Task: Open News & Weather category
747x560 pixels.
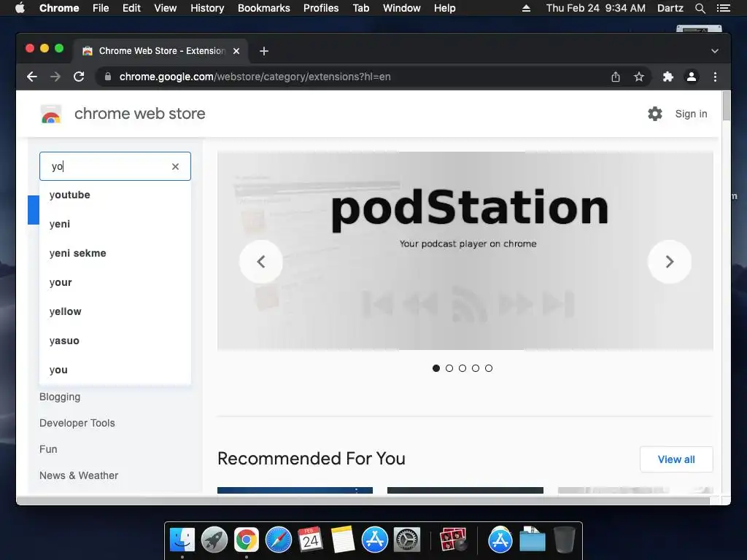Action: 79,475
